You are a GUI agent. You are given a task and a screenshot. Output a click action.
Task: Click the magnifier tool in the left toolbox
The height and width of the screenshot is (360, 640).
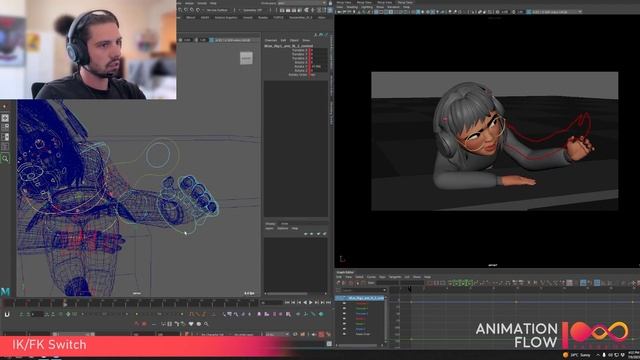5,158
